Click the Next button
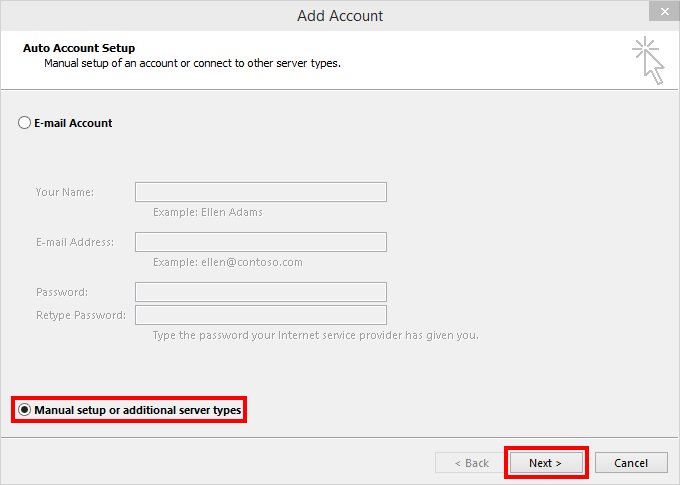 coord(545,463)
